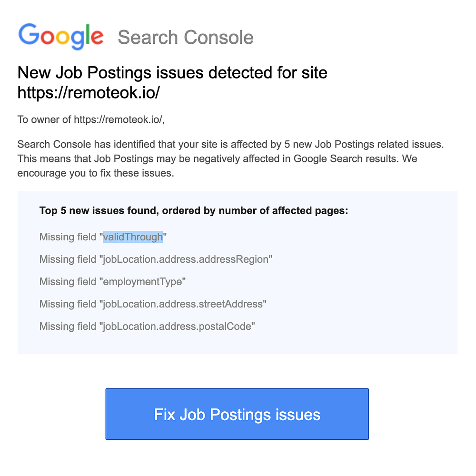Click 'ordered by number of affected pages' text

pyautogui.click(x=255, y=210)
